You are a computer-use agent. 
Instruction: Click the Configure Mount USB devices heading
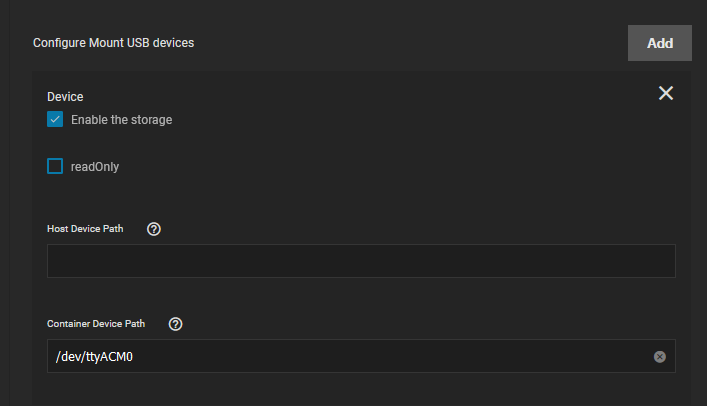(x=114, y=43)
